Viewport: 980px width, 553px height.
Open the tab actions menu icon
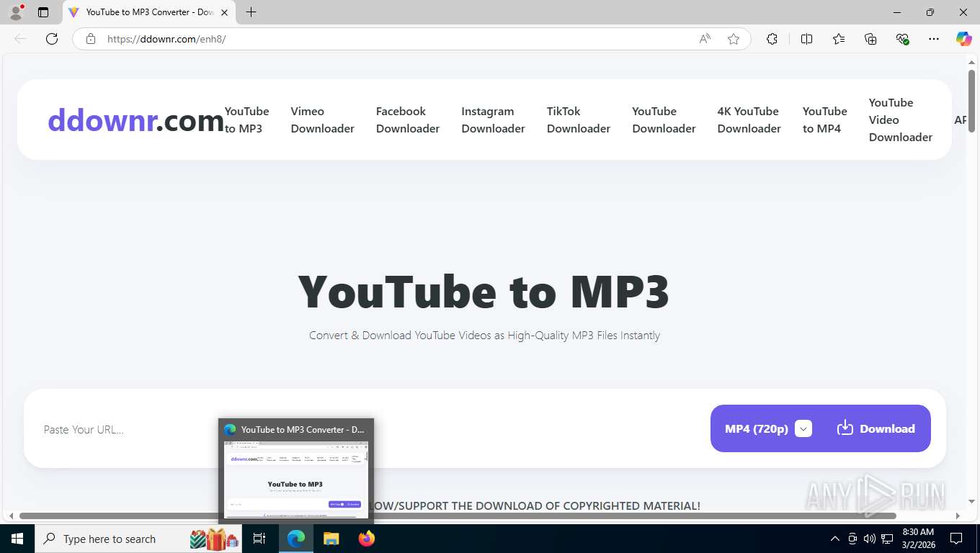43,12
